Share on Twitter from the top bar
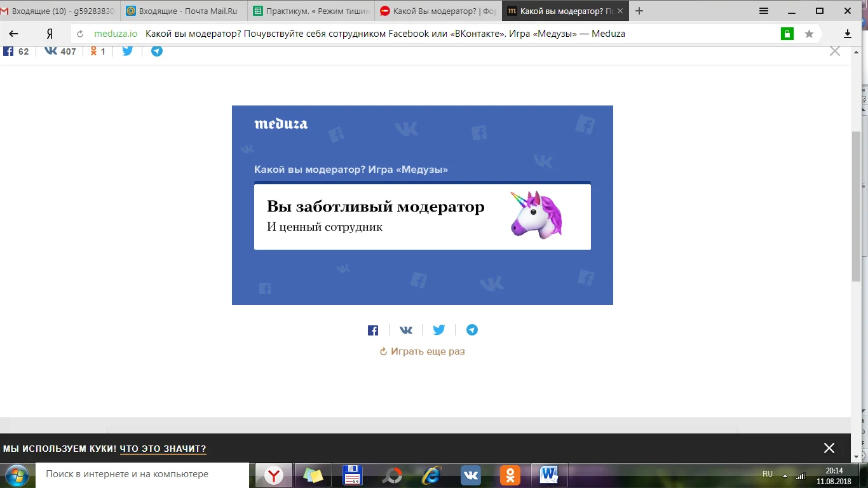Screen dimensions: 868x488 point(128,51)
